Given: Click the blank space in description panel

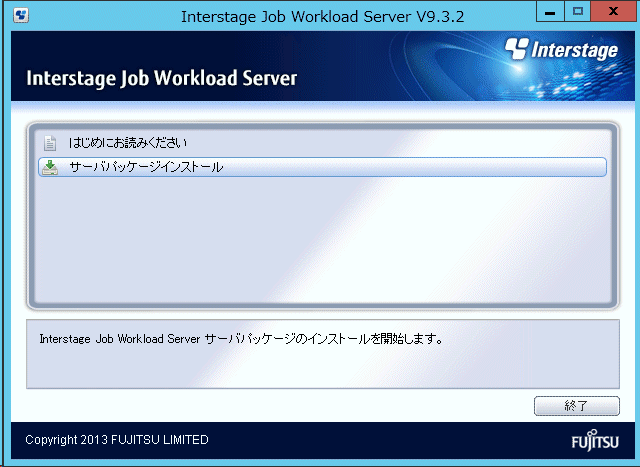Looking at the screenshot, I should pos(322,367).
